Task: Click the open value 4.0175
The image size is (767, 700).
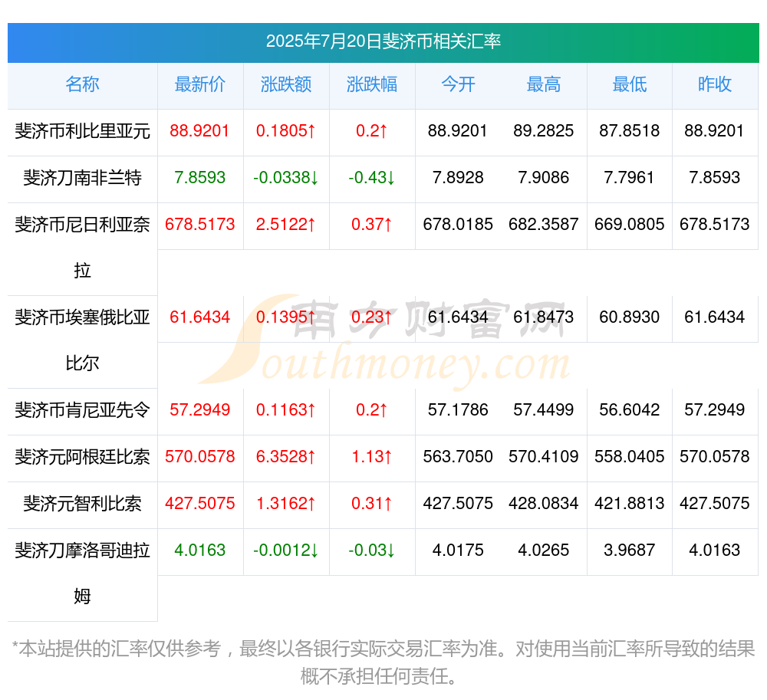Action: tap(458, 550)
